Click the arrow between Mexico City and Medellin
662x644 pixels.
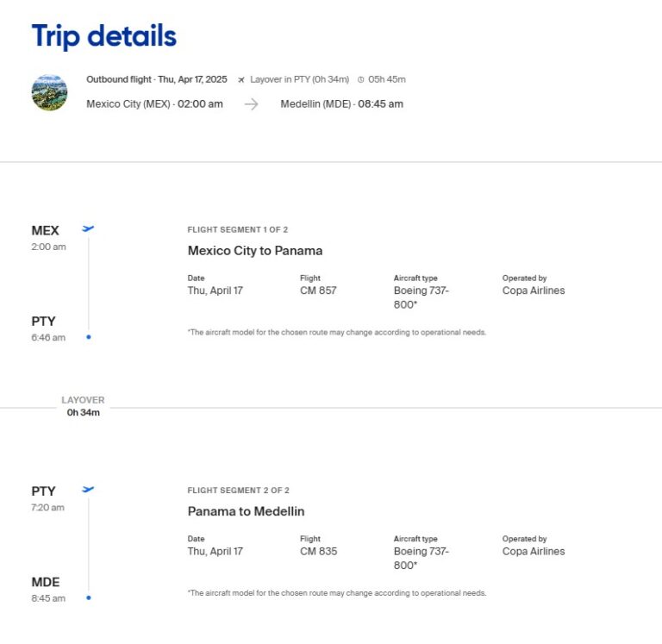tap(251, 104)
